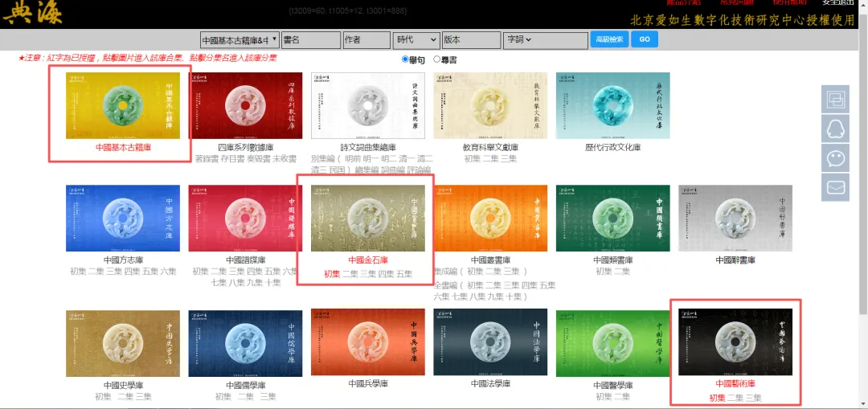Open 十集 under 中國譜牒庫
Screen dimensions: 868x409
272,283
